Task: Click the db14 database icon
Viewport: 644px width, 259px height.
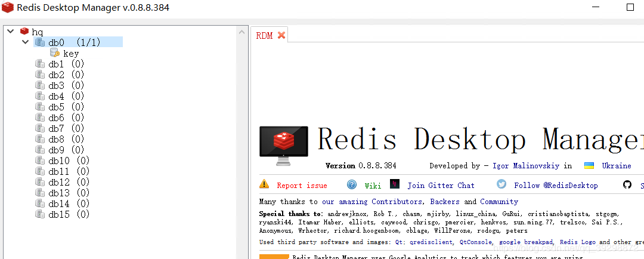Action: [x=40, y=203]
